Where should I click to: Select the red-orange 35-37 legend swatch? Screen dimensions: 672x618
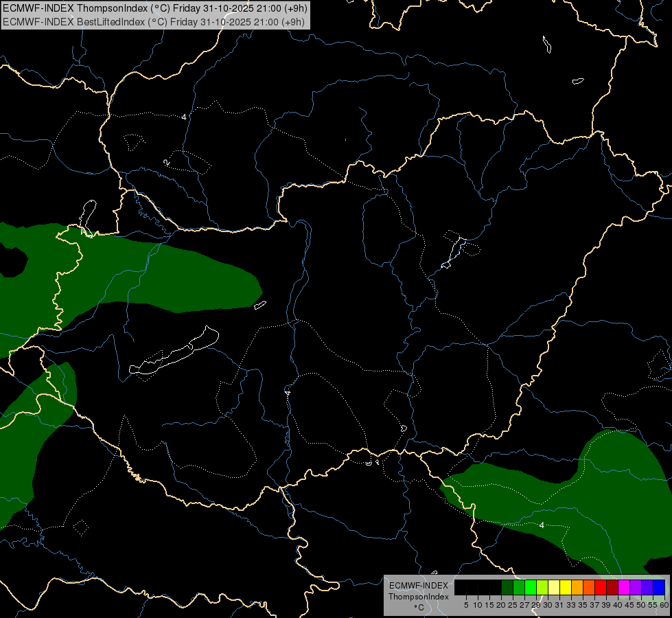589,587
